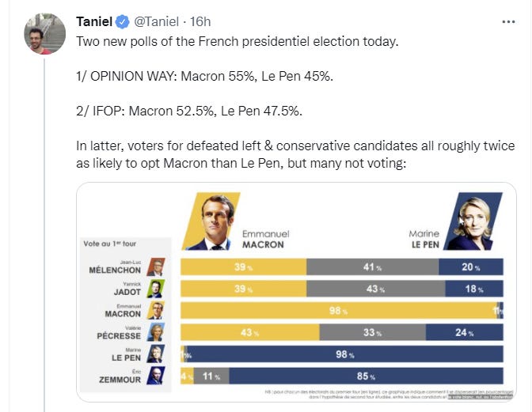Click the blue verified badge beside Taniel

click(124, 21)
